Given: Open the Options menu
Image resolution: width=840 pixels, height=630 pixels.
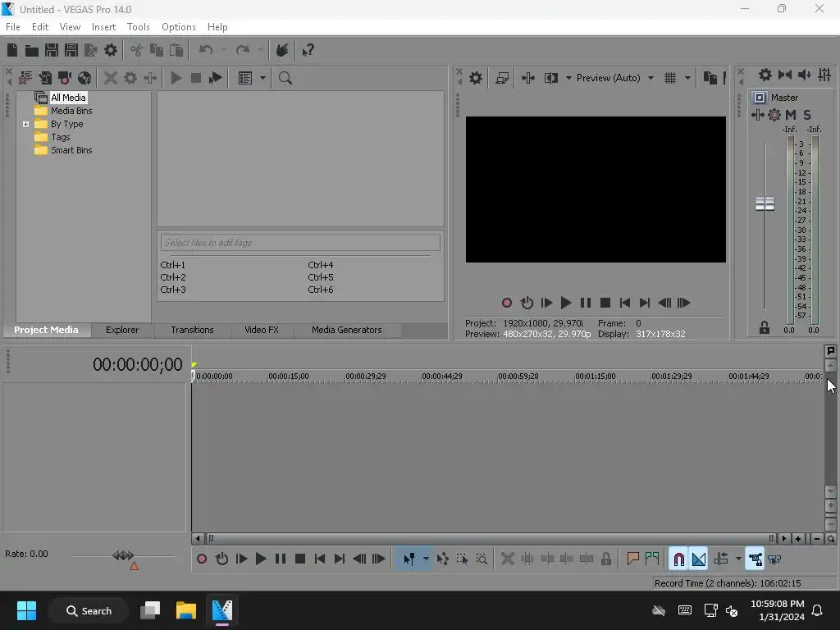Looking at the screenshot, I should click(x=178, y=27).
